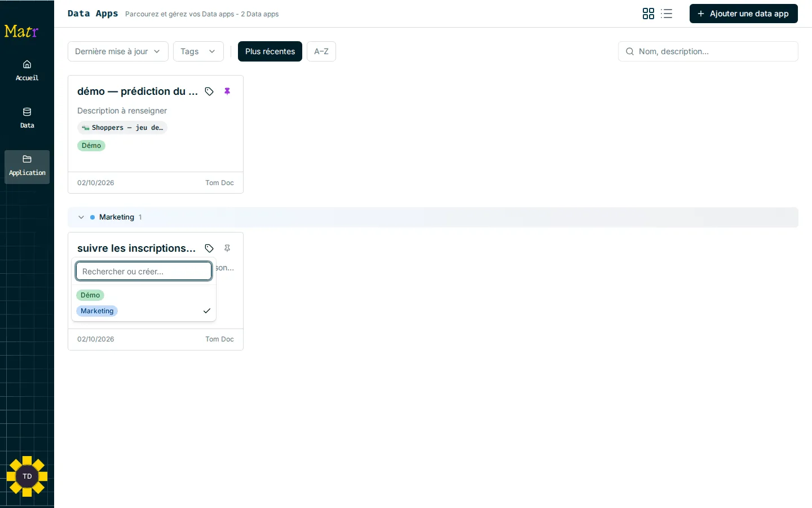The height and width of the screenshot is (508, 812).
Task: Click Ajouter une data app button
Action: (744, 14)
